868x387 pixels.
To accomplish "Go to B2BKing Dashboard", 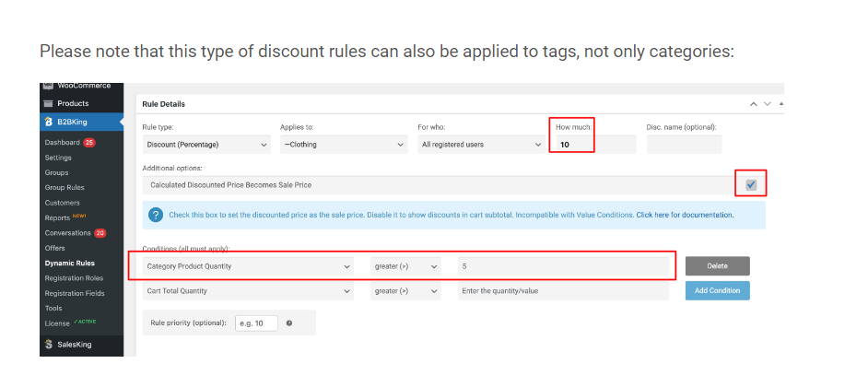I will point(62,142).
